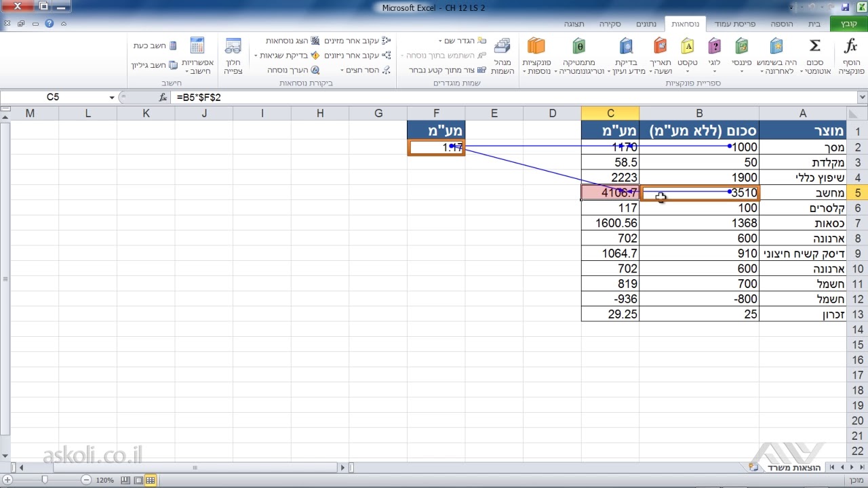Switch to Page Layout view in status bar

coord(138,480)
